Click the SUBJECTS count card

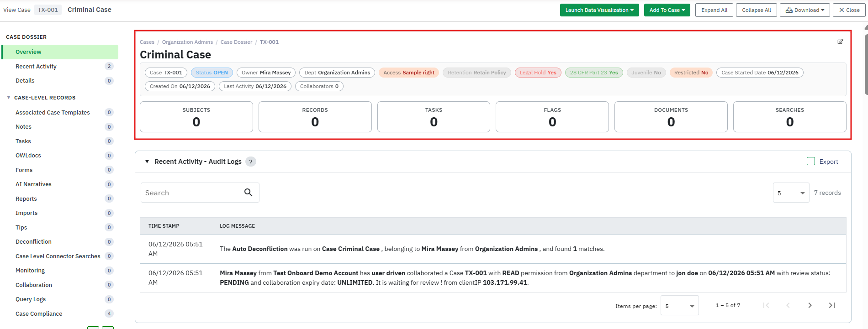click(196, 117)
